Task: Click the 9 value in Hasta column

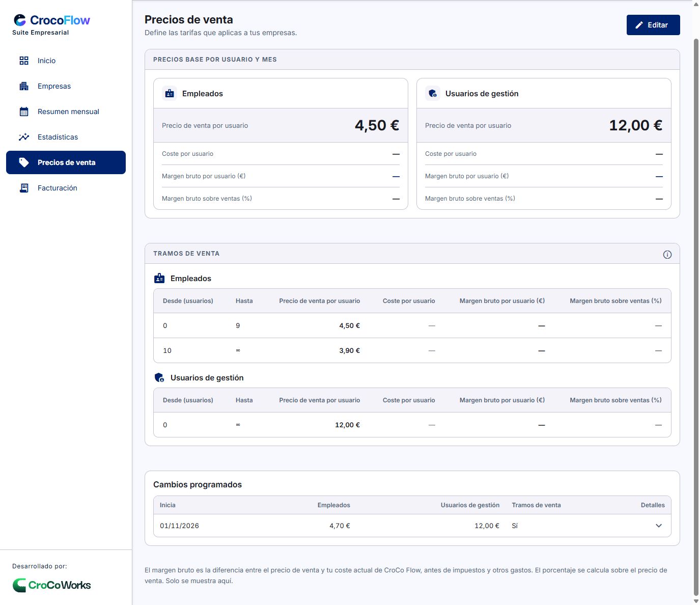Action: [238, 325]
